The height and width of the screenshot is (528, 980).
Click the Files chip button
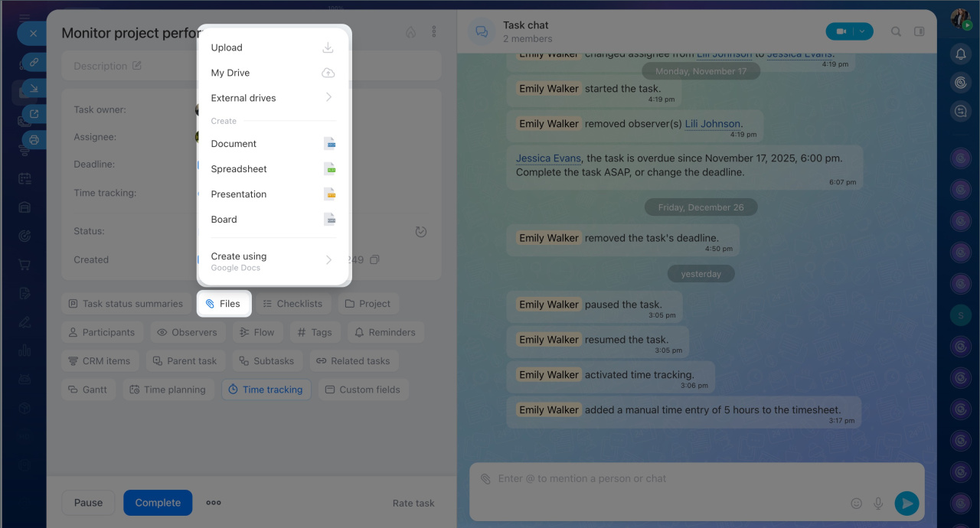pos(224,304)
